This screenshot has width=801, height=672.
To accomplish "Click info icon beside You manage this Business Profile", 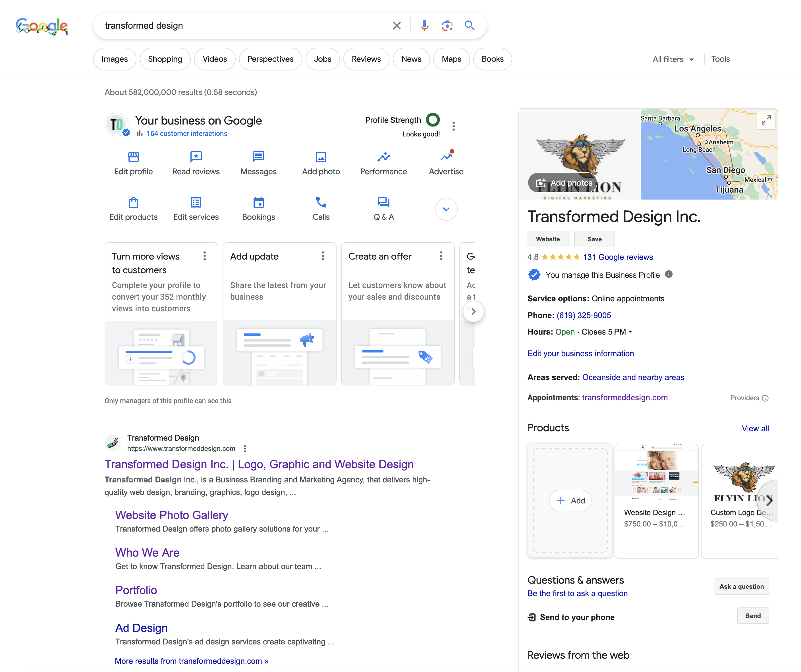I will click(669, 274).
